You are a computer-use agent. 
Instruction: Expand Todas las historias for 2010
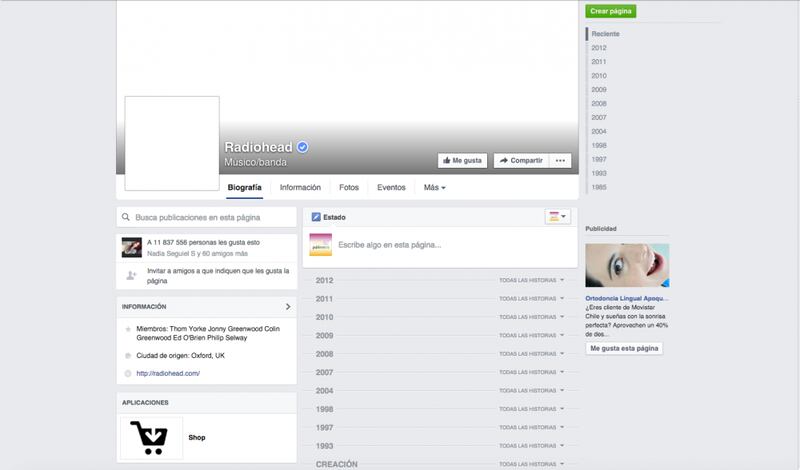531,317
